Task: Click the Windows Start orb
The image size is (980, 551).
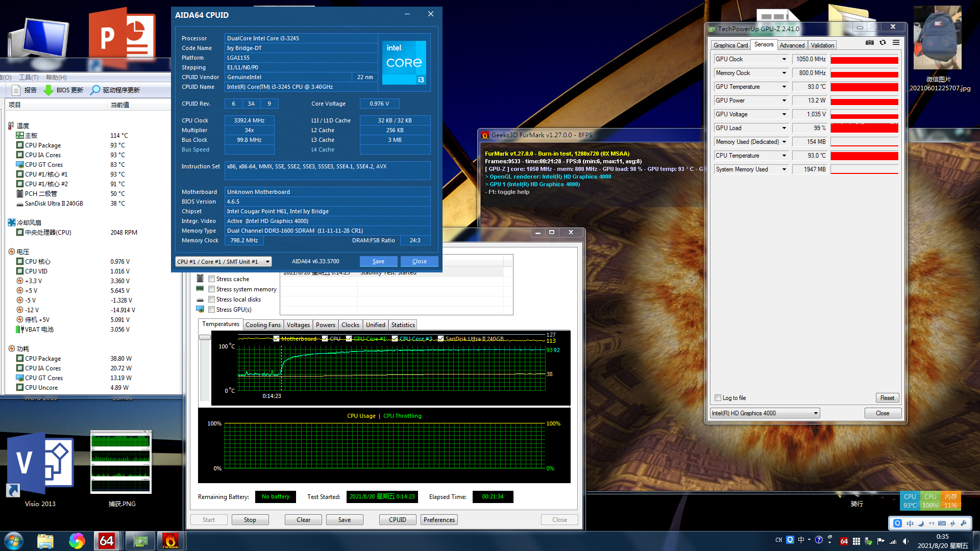Action: click(x=14, y=541)
